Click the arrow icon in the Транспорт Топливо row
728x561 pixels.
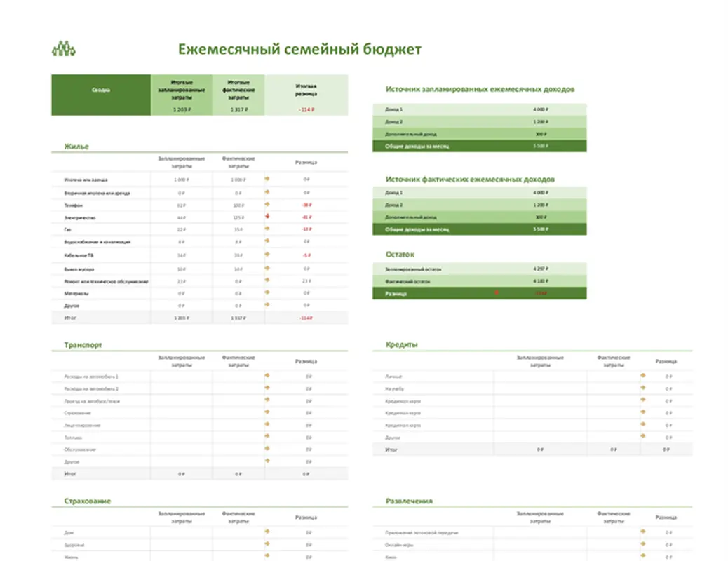[x=267, y=437]
